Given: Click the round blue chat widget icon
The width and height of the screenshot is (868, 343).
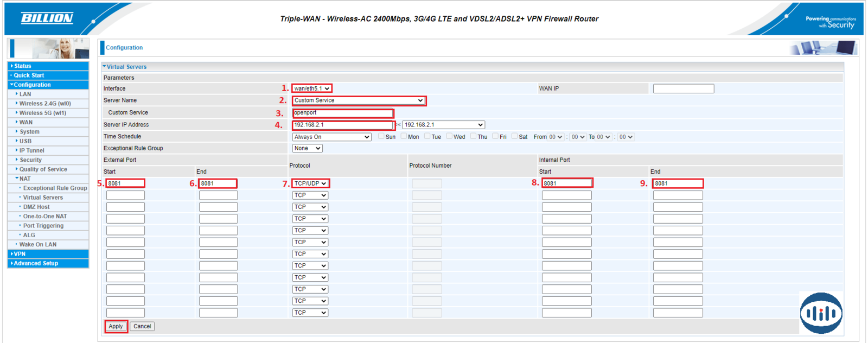Looking at the screenshot, I should pyautogui.click(x=821, y=313).
